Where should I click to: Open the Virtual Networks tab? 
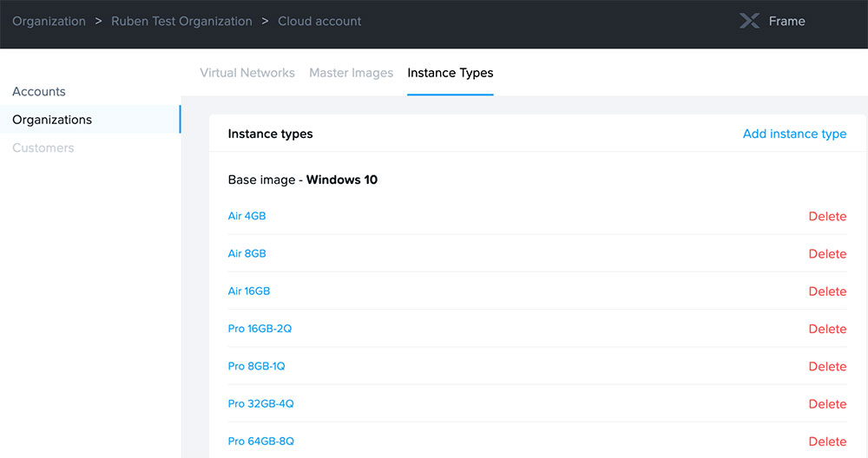tap(247, 73)
